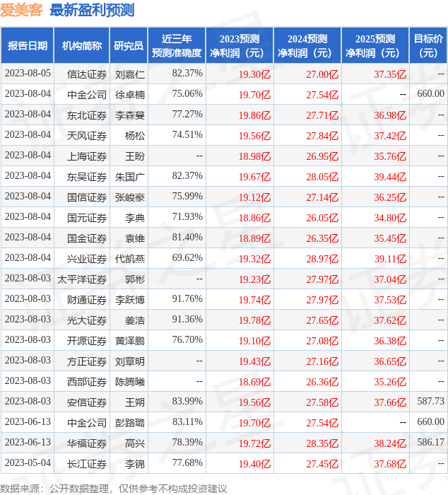Click the 28.35亿 profit value
Viewport: 448px width, 495px height.
pos(322,443)
